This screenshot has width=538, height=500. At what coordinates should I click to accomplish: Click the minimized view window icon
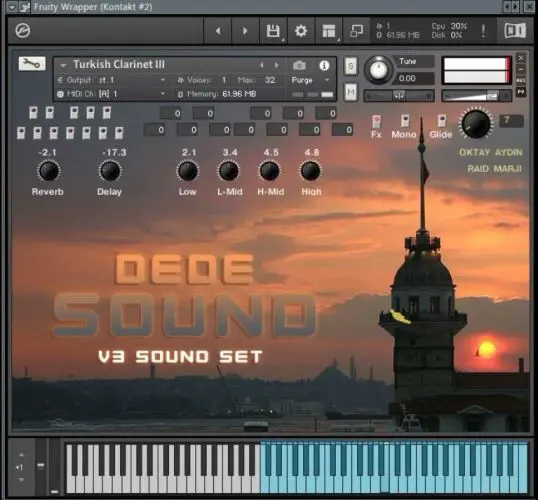click(356, 31)
